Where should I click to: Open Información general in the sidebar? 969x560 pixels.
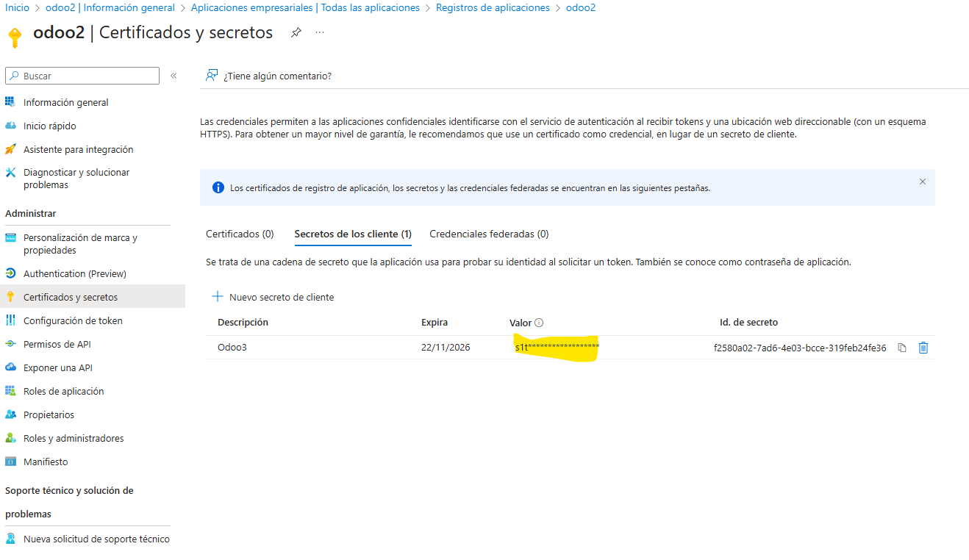[66, 102]
